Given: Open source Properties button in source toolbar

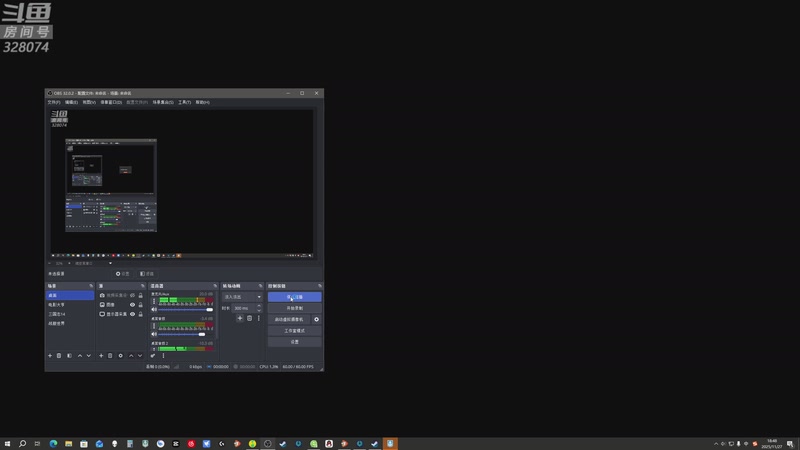Looking at the screenshot, I should coord(122,274).
